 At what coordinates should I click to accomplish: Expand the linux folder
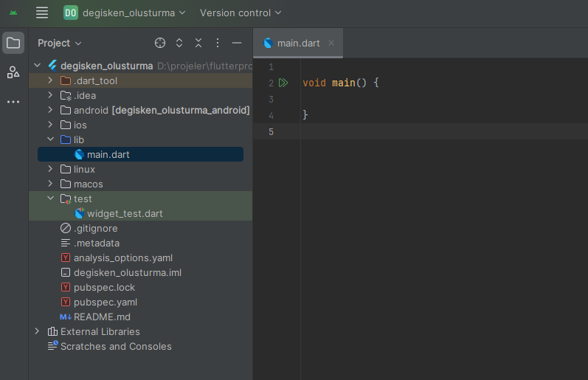[50, 169]
